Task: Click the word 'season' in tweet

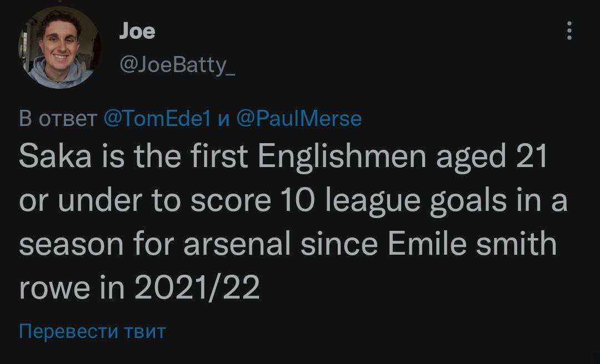Action: [x=71, y=244]
